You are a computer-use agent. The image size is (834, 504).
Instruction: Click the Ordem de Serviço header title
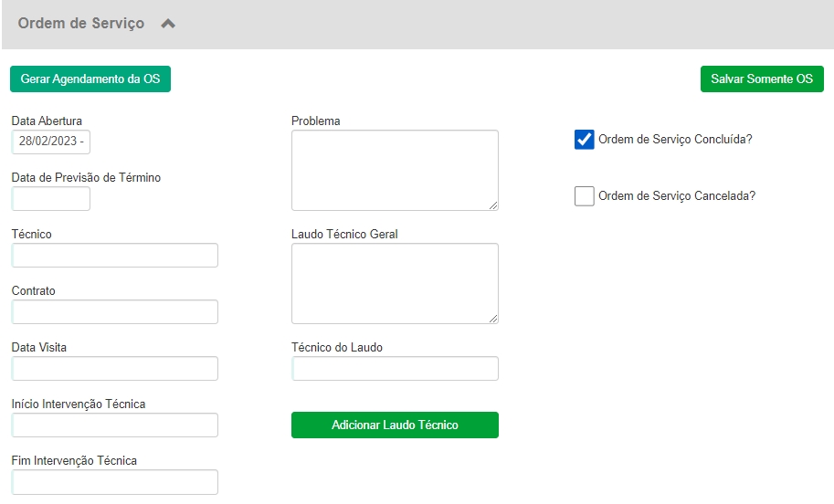point(81,24)
